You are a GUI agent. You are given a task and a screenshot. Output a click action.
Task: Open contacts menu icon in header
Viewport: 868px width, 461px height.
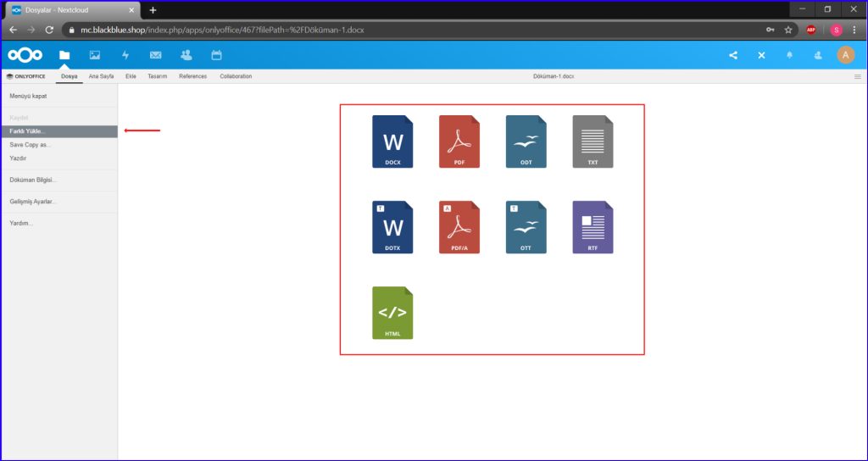pos(818,55)
